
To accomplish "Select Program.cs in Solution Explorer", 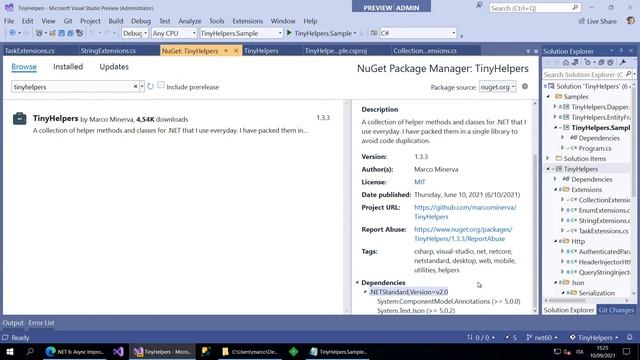I will [x=595, y=148].
